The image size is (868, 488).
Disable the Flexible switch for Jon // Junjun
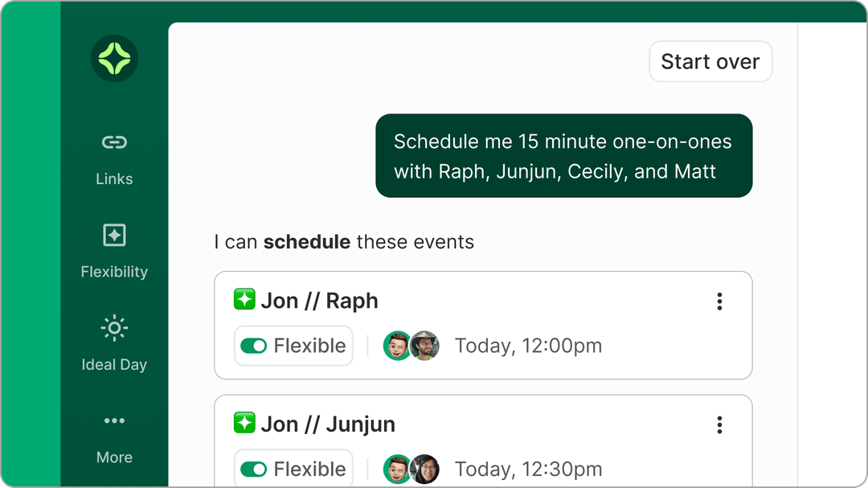[x=254, y=469]
